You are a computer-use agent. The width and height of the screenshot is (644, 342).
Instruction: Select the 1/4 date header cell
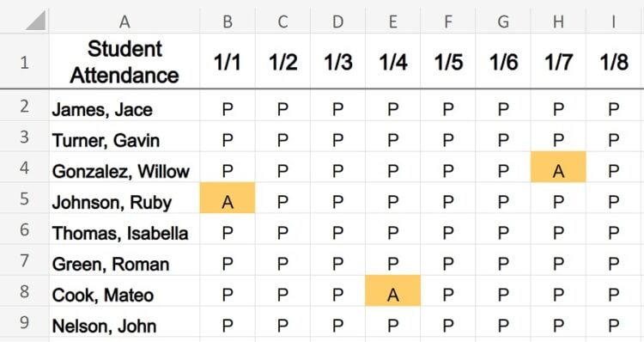392,61
